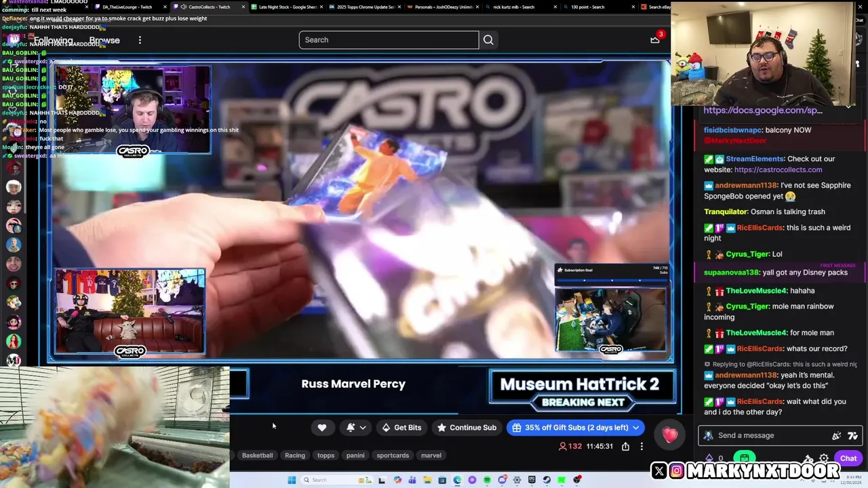Click the purple Chat send button
Viewport: 868px width, 488px height.
(848, 458)
